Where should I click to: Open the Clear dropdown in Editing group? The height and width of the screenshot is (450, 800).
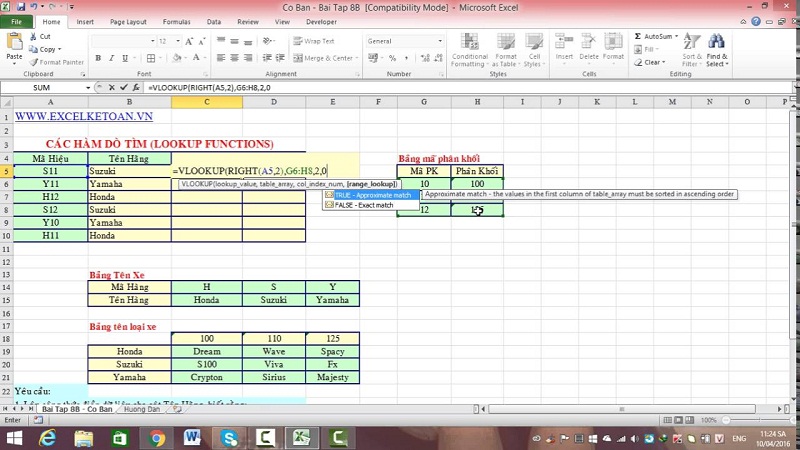[x=663, y=62]
